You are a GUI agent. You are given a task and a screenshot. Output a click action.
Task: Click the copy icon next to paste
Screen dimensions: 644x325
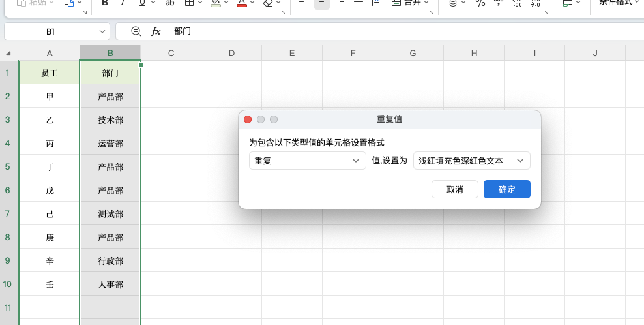point(69,3)
